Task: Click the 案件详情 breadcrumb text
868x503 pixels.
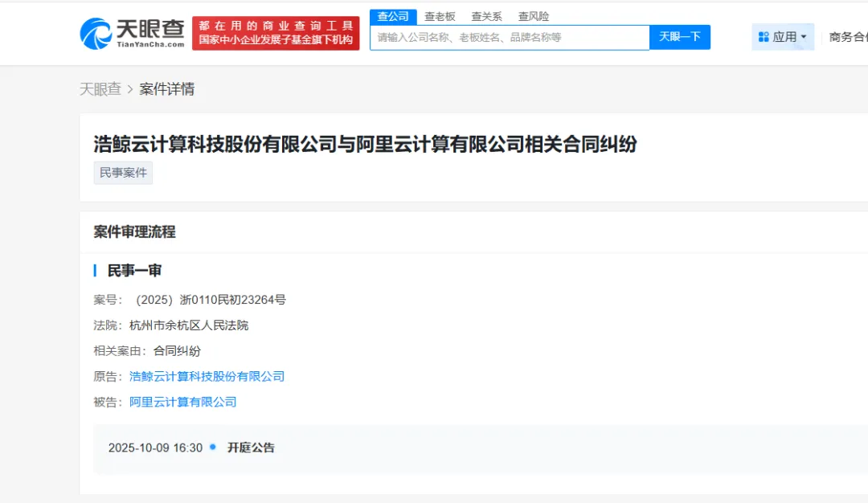Action: (x=166, y=89)
